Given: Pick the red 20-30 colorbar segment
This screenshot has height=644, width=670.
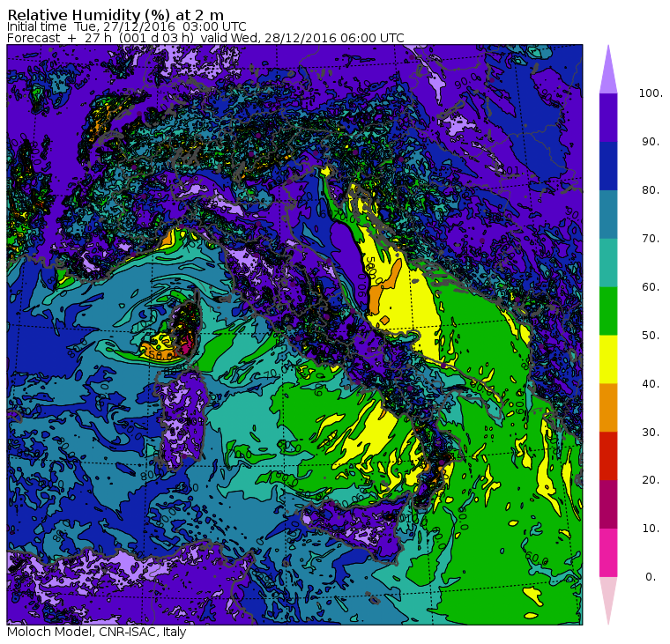Looking at the screenshot, I should click(x=608, y=455).
